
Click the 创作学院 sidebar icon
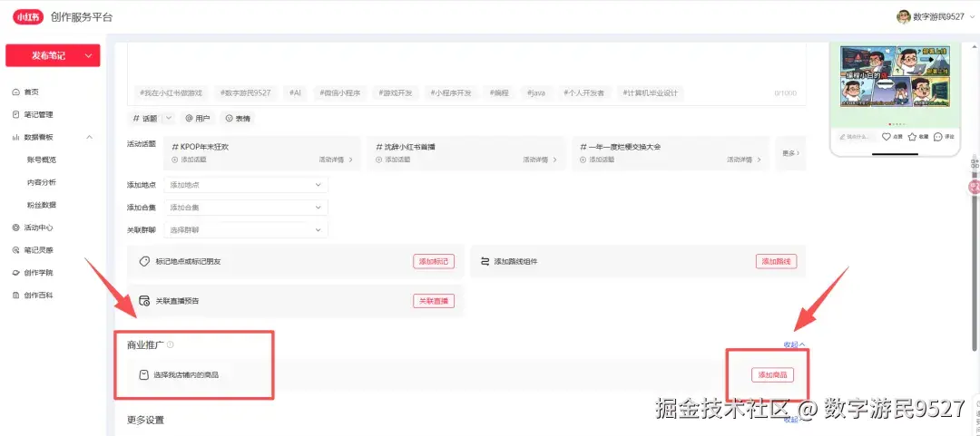[16, 272]
